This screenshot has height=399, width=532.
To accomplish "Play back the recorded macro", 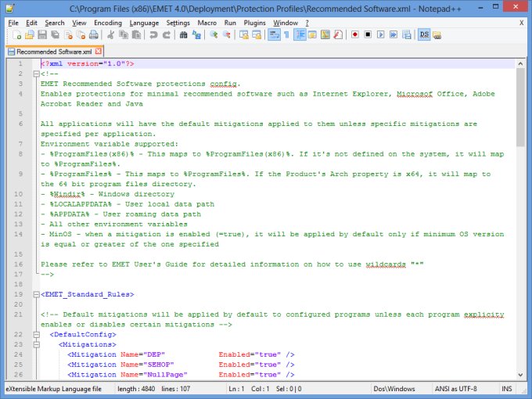I will click(x=381, y=34).
